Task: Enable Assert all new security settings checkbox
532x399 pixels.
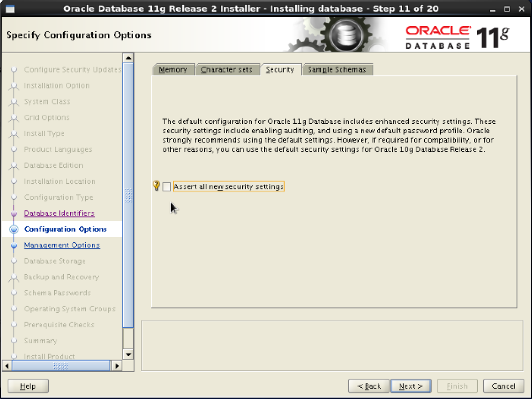Action: pyautogui.click(x=167, y=186)
